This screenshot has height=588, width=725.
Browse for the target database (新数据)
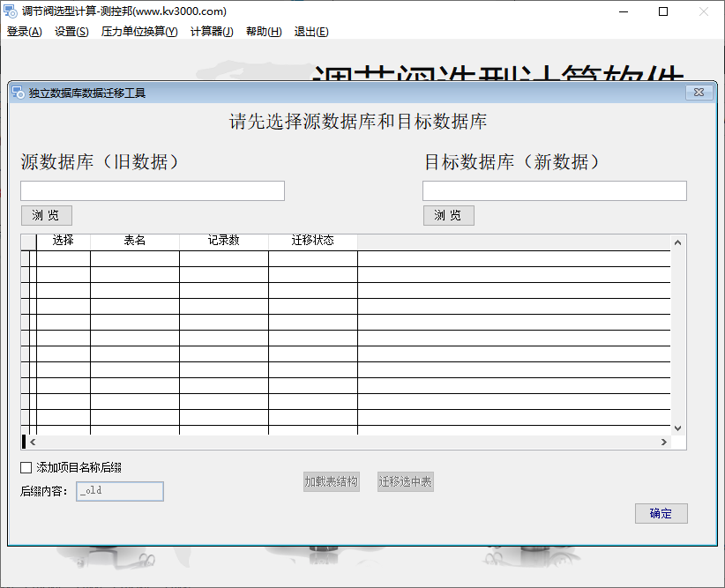449,215
